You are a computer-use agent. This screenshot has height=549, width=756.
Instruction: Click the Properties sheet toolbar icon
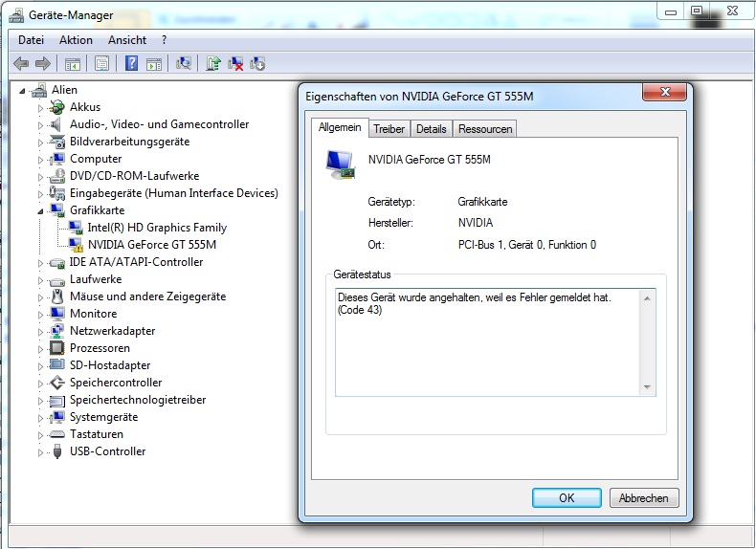(101, 64)
